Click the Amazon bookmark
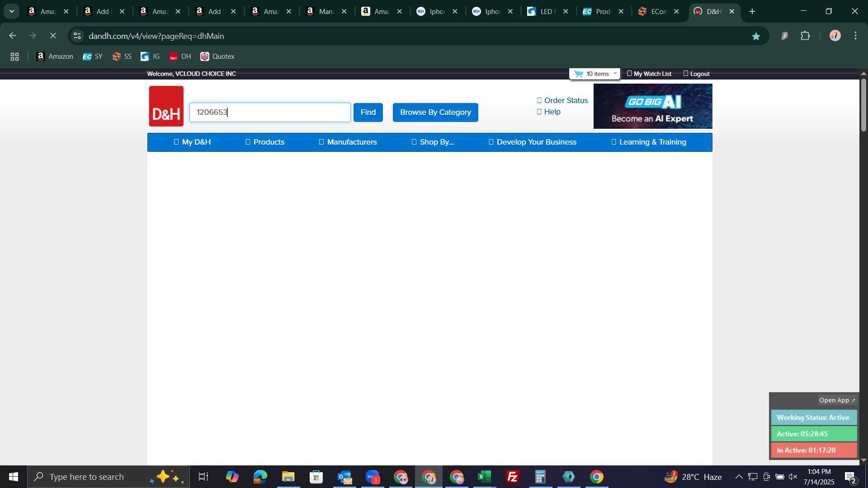The image size is (868, 488). [x=55, y=56]
